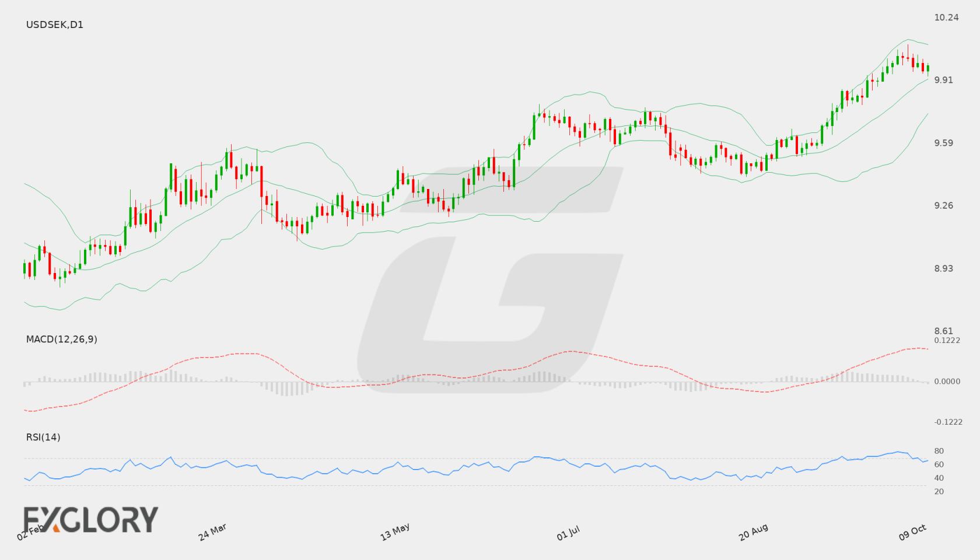Select the MACD(12,26,9) indicator label
Viewport: 980px width, 560px height.
62,339
